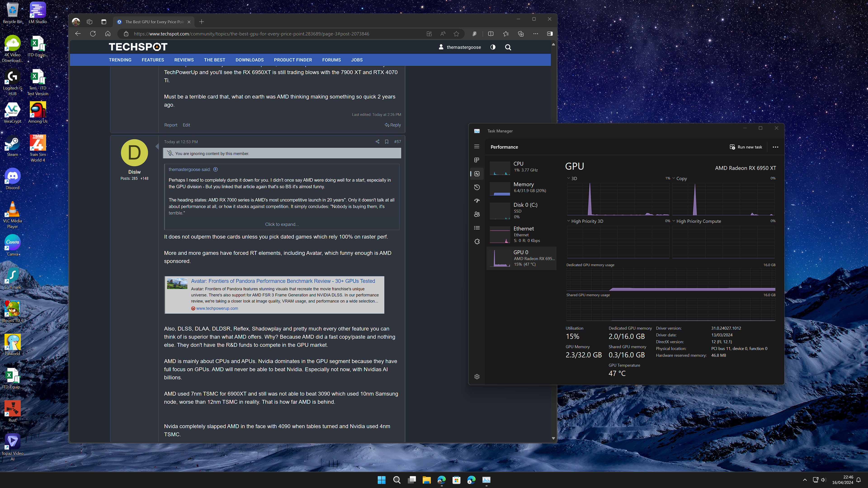The image size is (868, 488).
Task: Select Disk 0 (C:) in performance list
Action: (521, 211)
